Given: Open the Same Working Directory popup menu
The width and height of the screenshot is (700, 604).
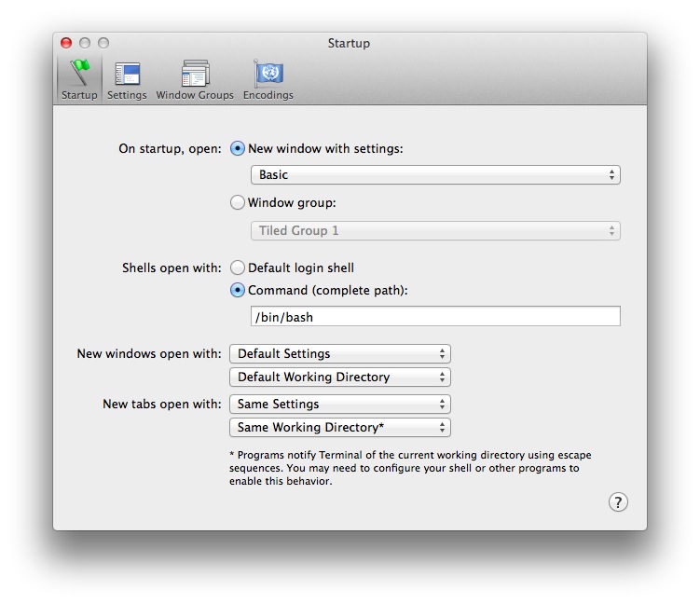Looking at the screenshot, I should (x=340, y=427).
